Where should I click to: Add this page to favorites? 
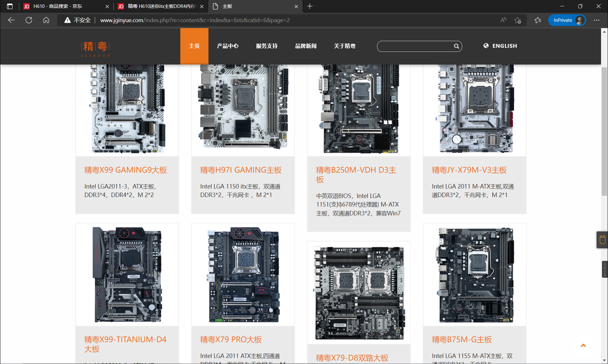tap(518, 20)
